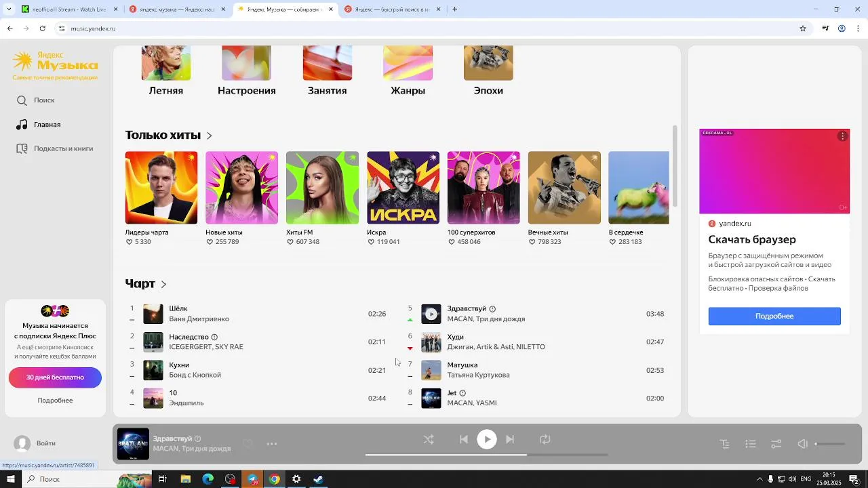
Task: Like the Искра playlist heart
Action: pyautogui.click(x=371, y=242)
